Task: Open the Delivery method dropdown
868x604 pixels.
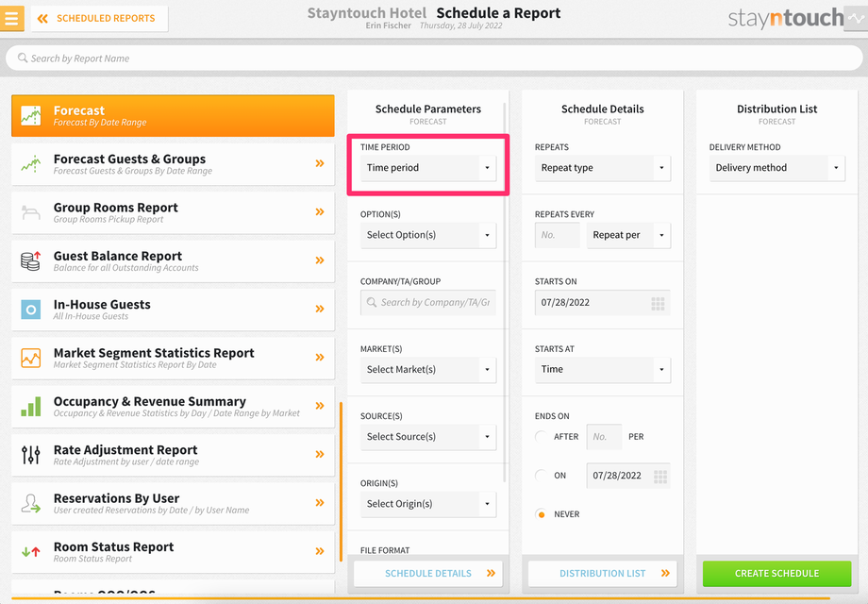Action: 776,168
